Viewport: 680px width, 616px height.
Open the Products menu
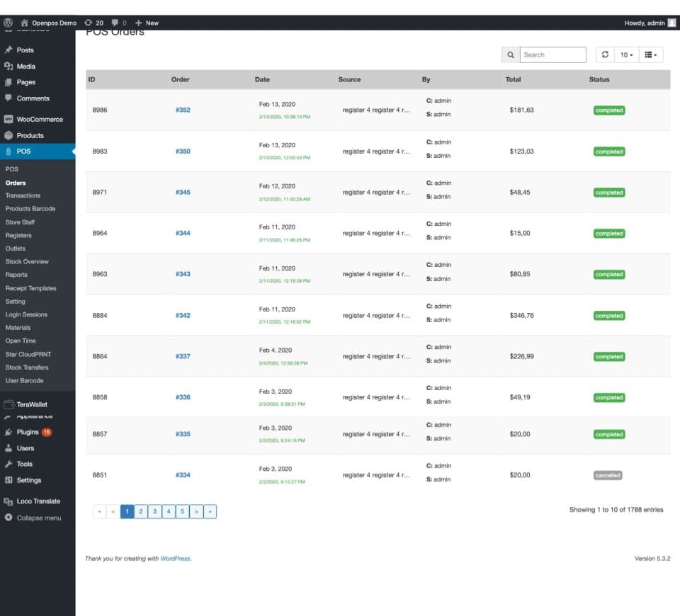pyautogui.click(x=30, y=136)
